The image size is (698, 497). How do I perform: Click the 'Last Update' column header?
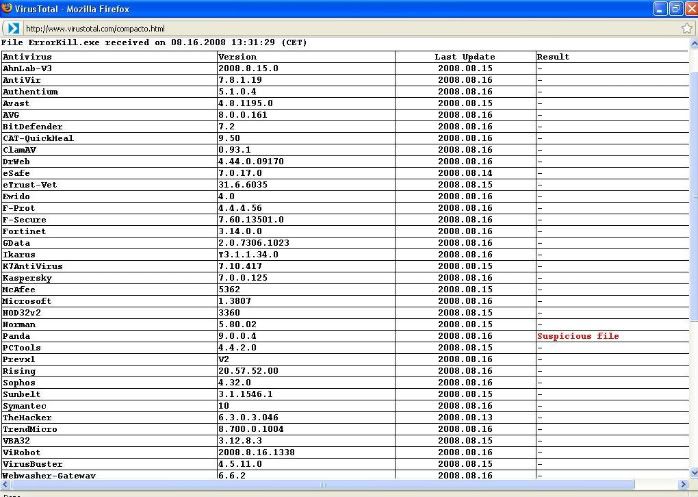(x=465, y=57)
